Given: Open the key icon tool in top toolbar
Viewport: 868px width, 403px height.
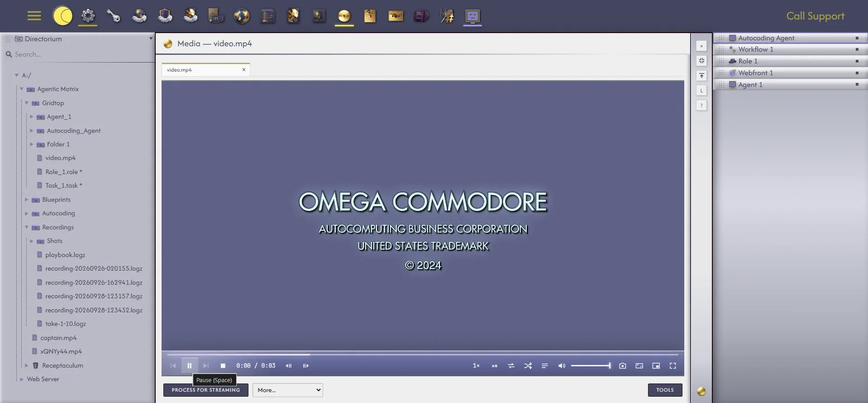Looking at the screenshot, I should 113,16.
